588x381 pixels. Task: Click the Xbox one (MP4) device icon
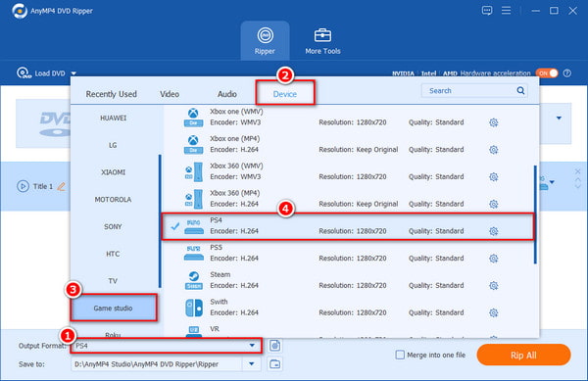(193, 145)
